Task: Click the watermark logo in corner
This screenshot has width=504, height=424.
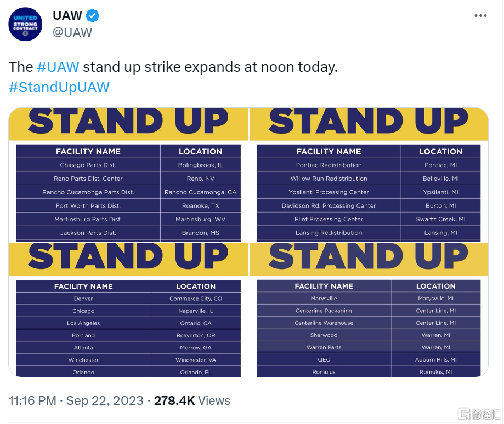Action: [479, 414]
